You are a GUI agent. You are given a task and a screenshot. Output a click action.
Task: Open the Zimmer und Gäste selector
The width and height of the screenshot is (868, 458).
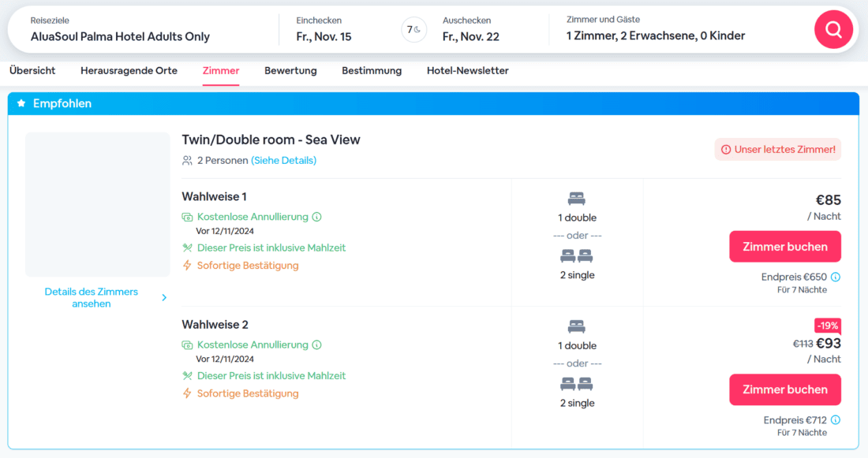coord(656,29)
